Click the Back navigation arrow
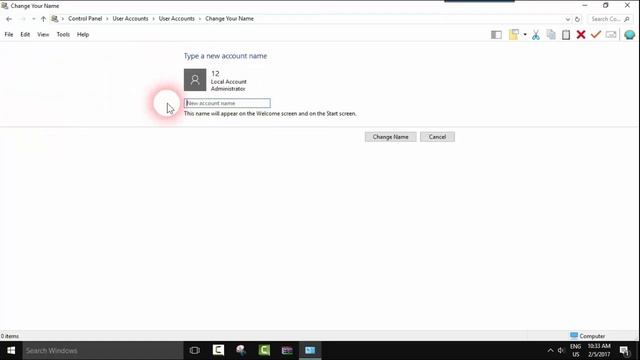Viewport: 640px width, 360px height. (x=9, y=19)
